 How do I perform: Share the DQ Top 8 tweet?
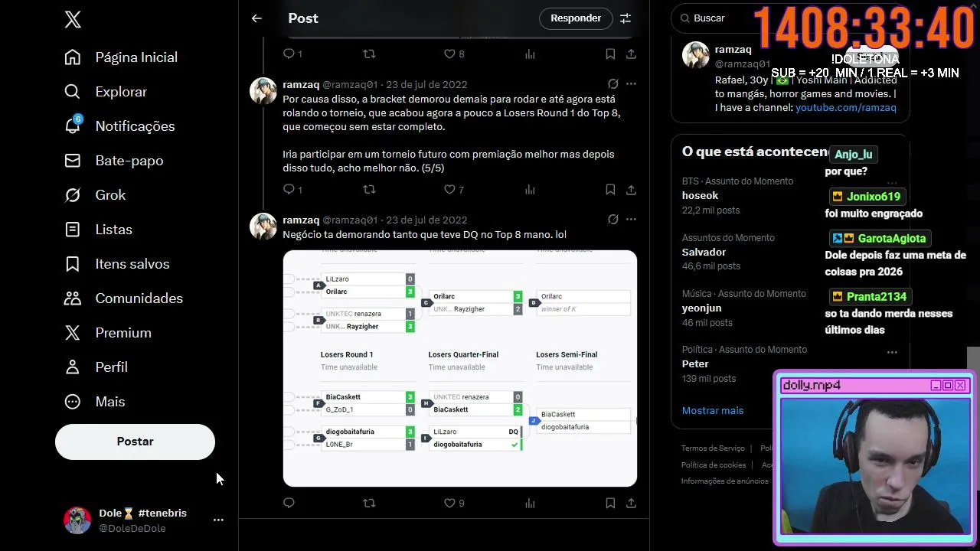tap(631, 504)
